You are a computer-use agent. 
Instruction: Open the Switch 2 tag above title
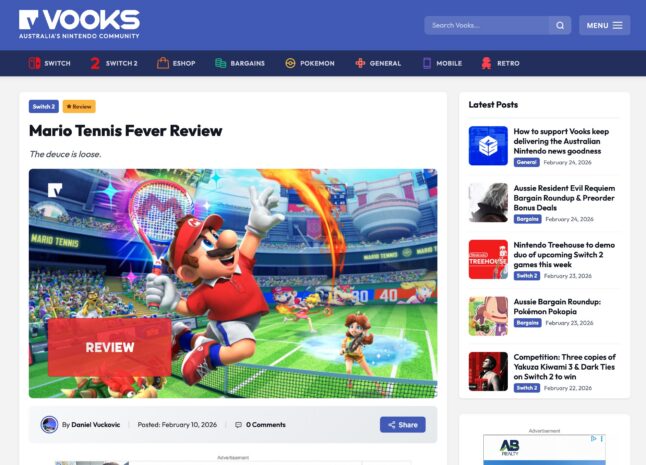coord(44,106)
